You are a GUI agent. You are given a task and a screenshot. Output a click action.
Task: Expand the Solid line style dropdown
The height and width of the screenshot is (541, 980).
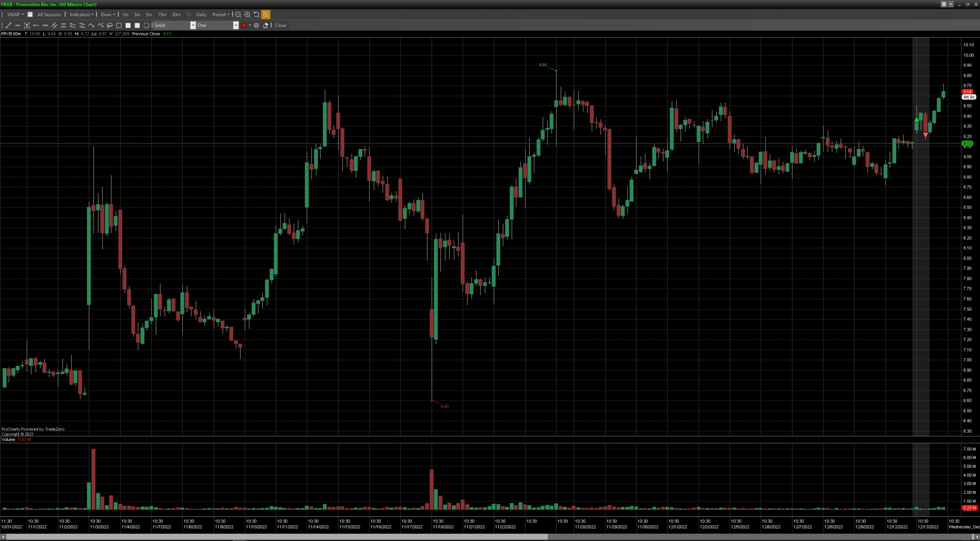pyautogui.click(x=193, y=26)
